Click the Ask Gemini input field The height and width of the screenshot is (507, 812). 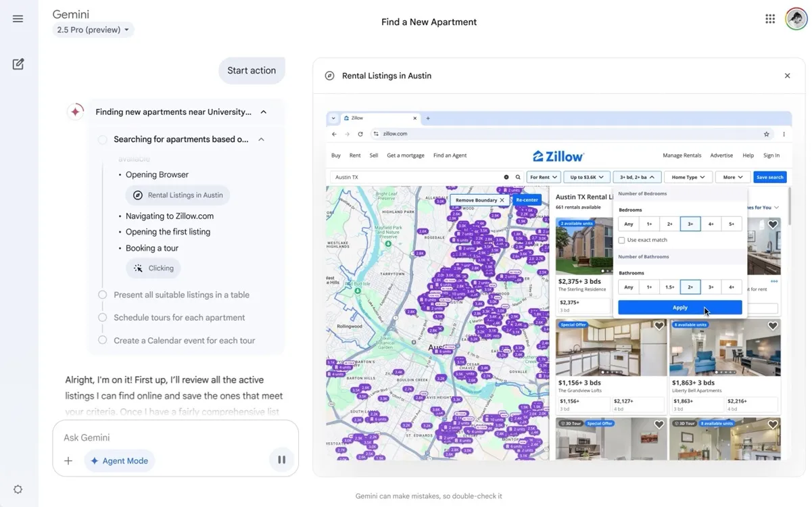(x=169, y=437)
